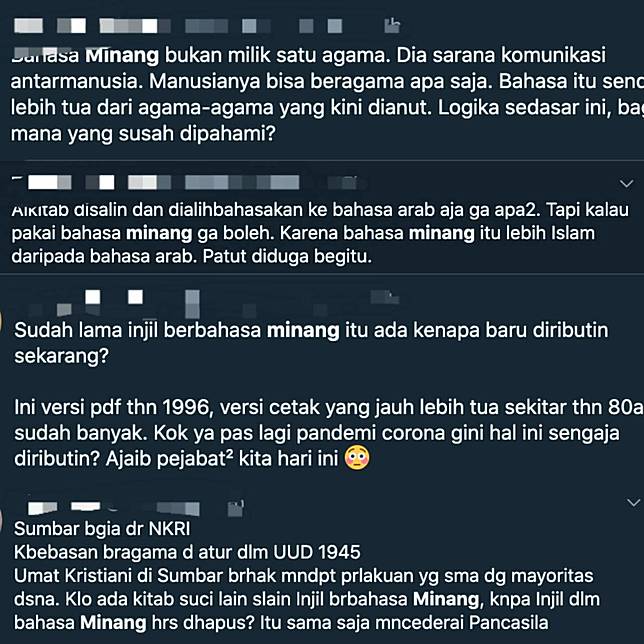Expand chevron menu on "Sumbar bgia dr NKRI" tweet
Image resolution: width=644 pixels, height=644 pixels.
pyautogui.click(x=633, y=502)
